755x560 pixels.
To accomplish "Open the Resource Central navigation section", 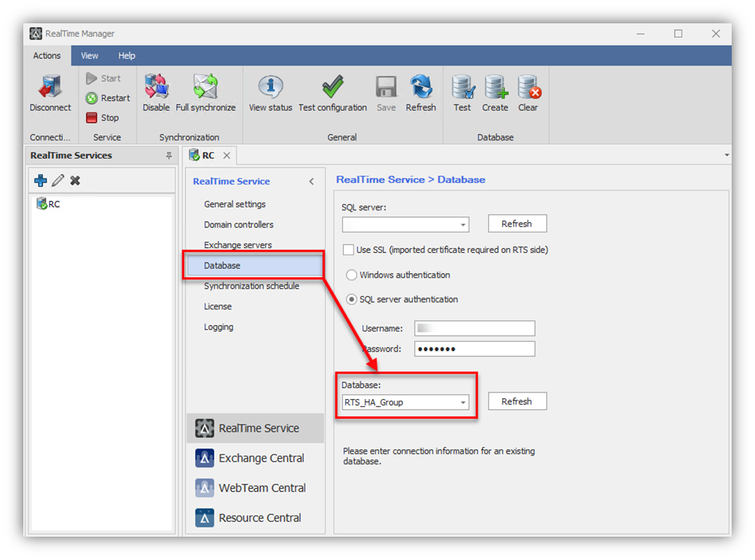I will click(x=256, y=518).
